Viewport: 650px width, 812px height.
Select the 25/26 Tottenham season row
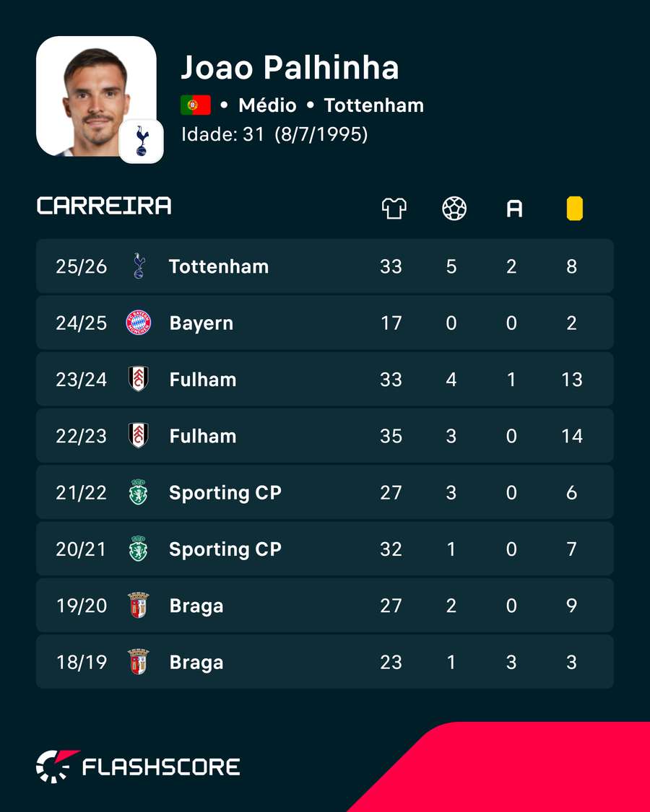click(x=324, y=266)
